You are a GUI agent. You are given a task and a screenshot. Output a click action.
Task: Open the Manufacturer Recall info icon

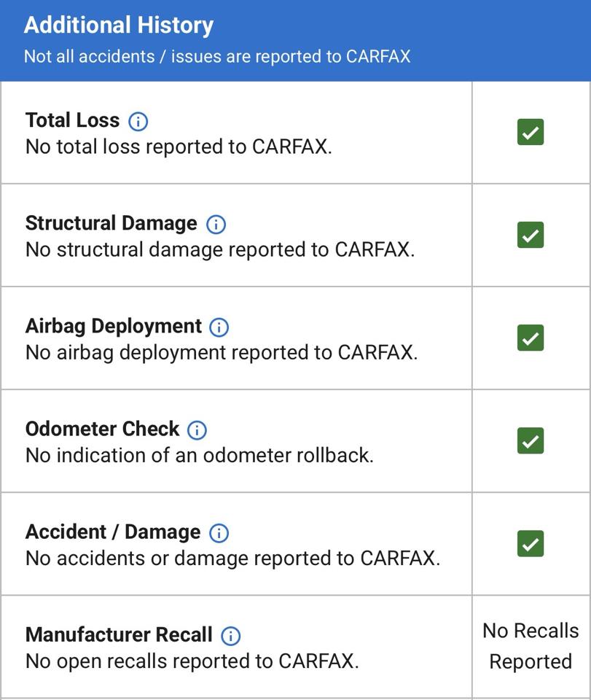(x=230, y=636)
